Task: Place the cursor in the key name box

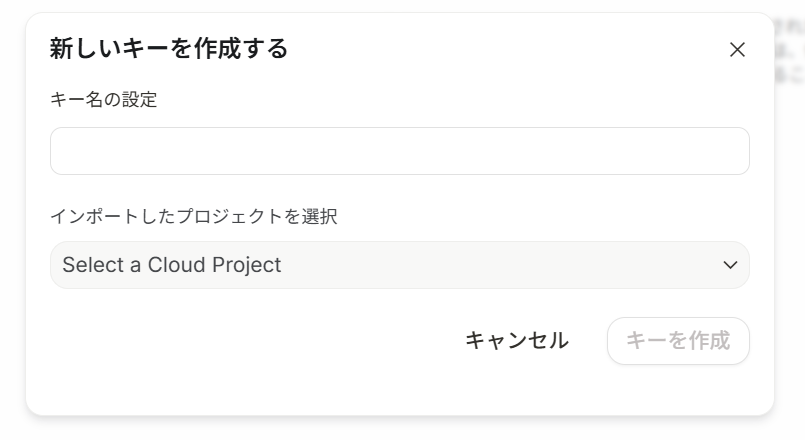Action: [399, 151]
